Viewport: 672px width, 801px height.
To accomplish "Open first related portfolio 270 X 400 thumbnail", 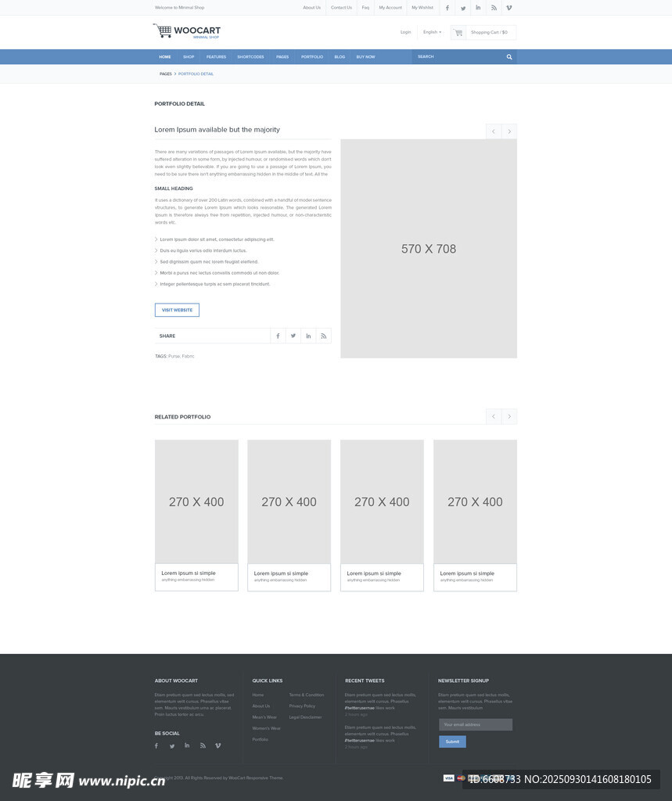I will 196,501.
